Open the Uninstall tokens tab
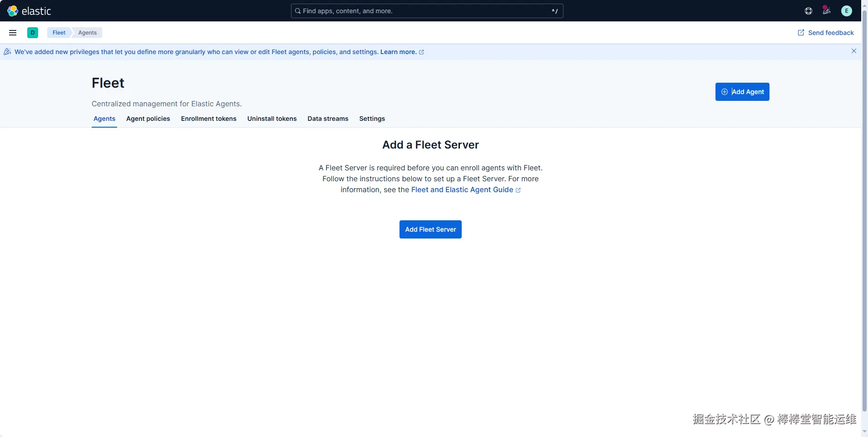The width and height of the screenshot is (868, 437). [x=272, y=119]
